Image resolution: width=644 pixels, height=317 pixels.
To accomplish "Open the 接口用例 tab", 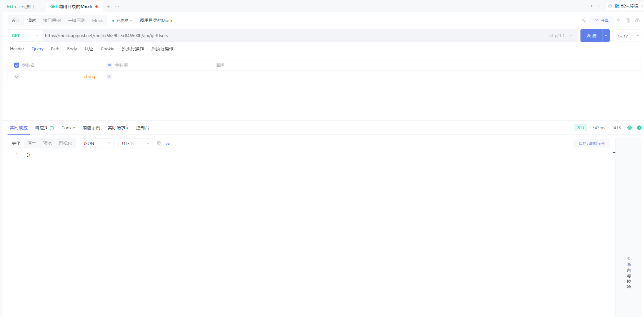I will 52,20.
